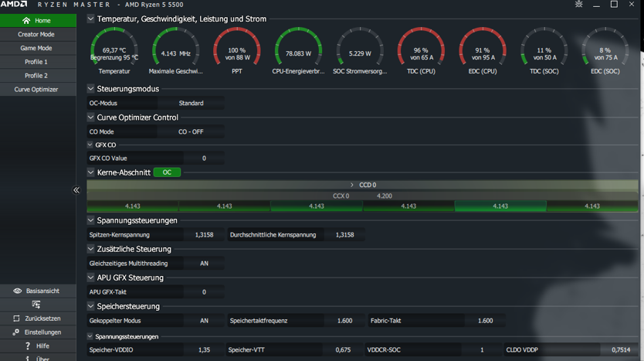The image size is (644, 361).
Task: Click the Einstellungen settings icon
Action: click(x=16, y=332)
